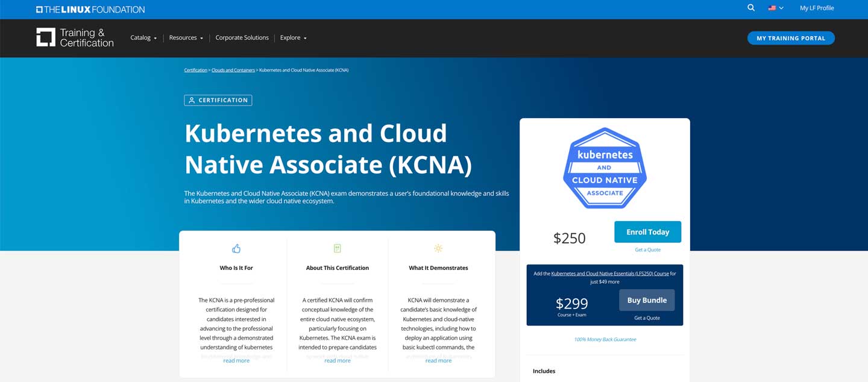Viewport: 868px width, 382px height.
Task: Open the Certification breadcrumb link
Action: pos(195,70)
